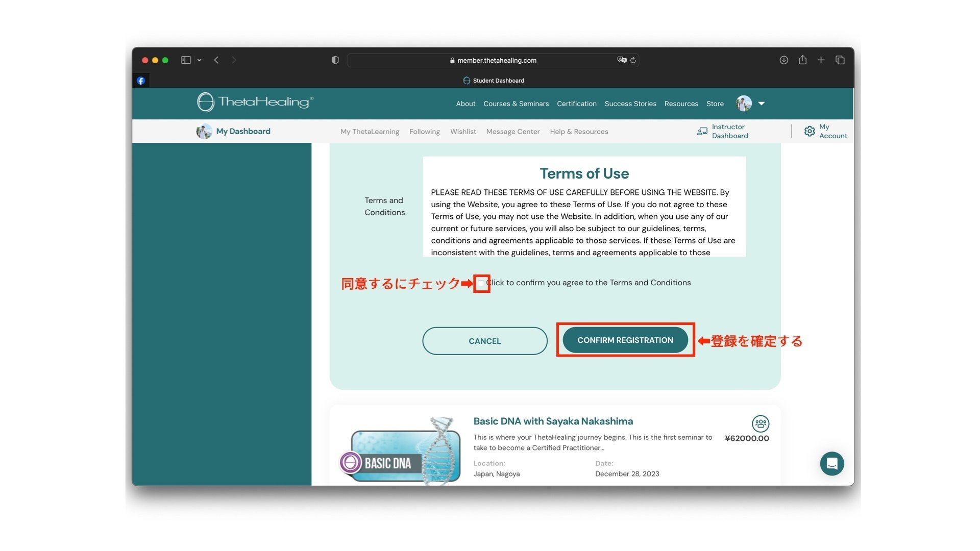Click the Terms of Use text box
Viewport: 980px width, 551px height.
pyautogui.click(x=584, y=207)
